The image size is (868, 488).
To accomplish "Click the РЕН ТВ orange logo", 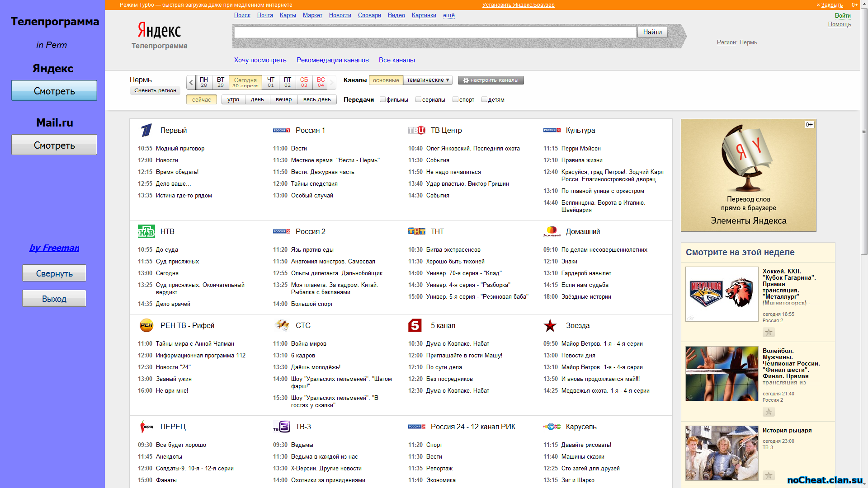I will (x=146, y=325).
